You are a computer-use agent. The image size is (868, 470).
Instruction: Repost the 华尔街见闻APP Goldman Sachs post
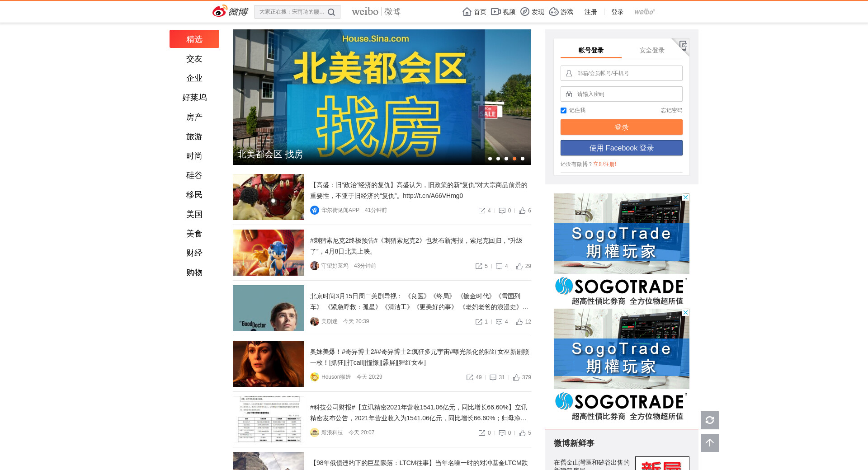pyautogui.click(x=482, y=211)
